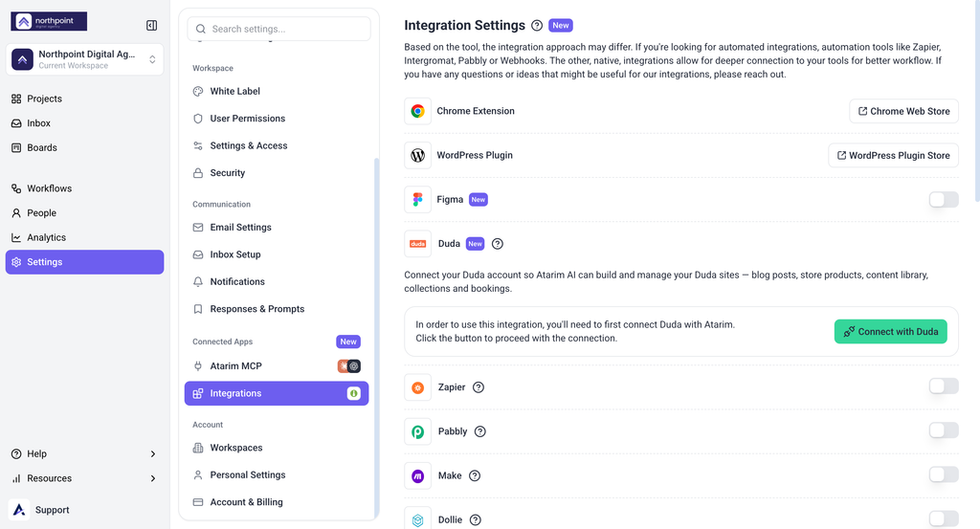
Task: View Analytics in the sidebar
Action: coord(84,237)
